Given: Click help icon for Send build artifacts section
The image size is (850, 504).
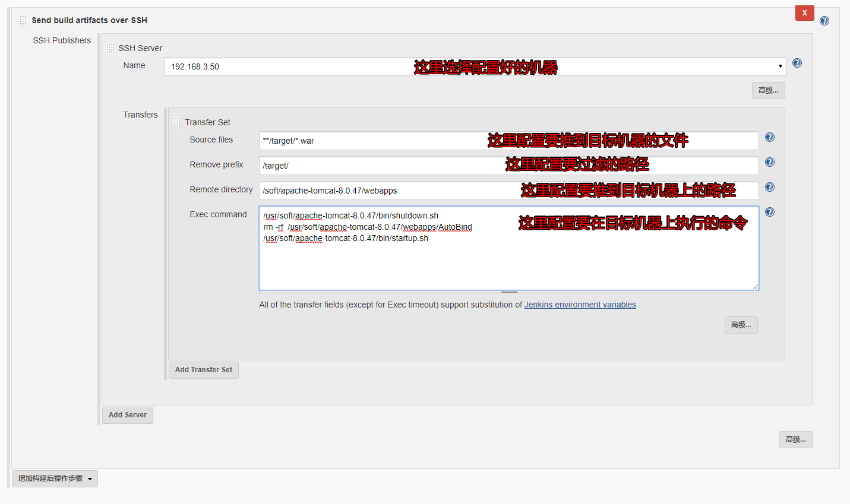Looking at the screenshot, I should (x=824, y=21).
